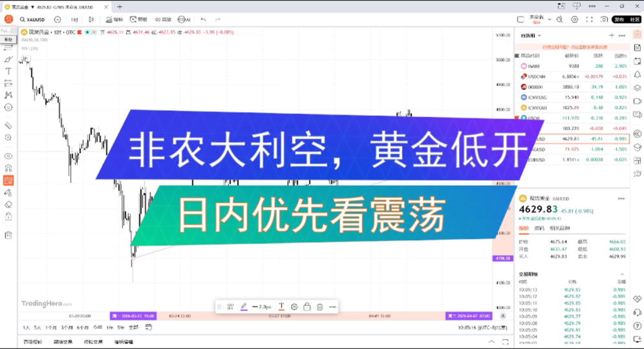Click the 社区 community button
Image resolution: width=644 pixels, height=349 pixels.
[634, 19]
